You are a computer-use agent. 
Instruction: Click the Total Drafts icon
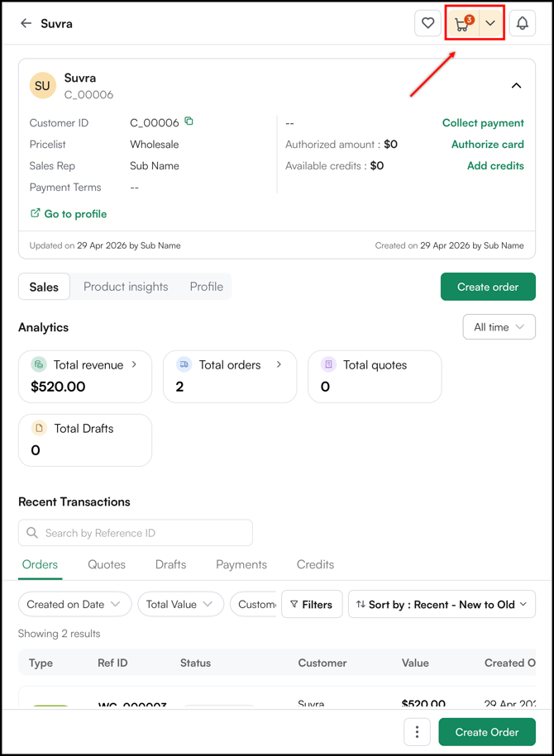pyautogui.click(x=39, y=428)
